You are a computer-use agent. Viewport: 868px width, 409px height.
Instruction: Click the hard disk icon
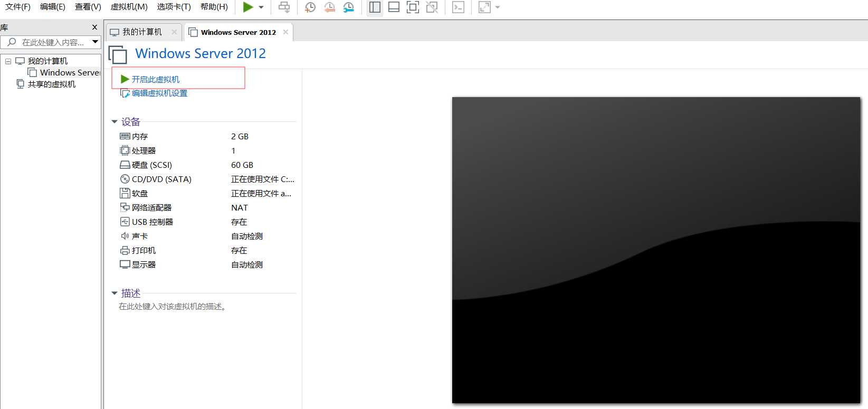click(125, 165)
